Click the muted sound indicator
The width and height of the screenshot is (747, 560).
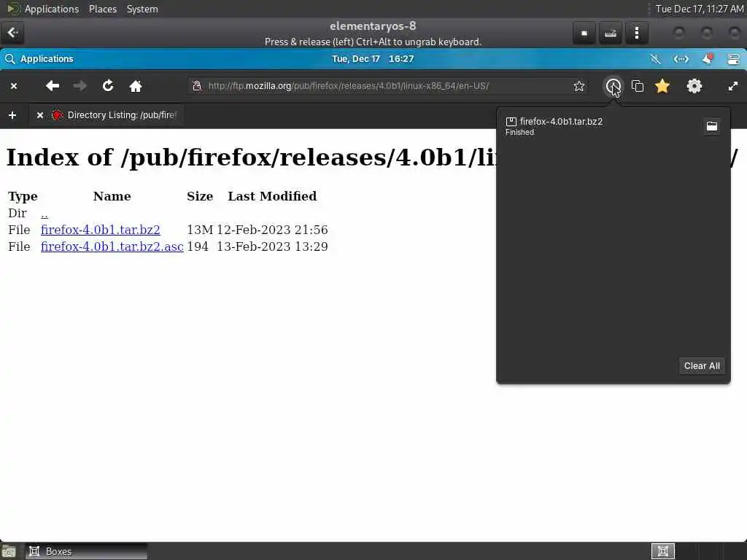[x=656, y=59]
